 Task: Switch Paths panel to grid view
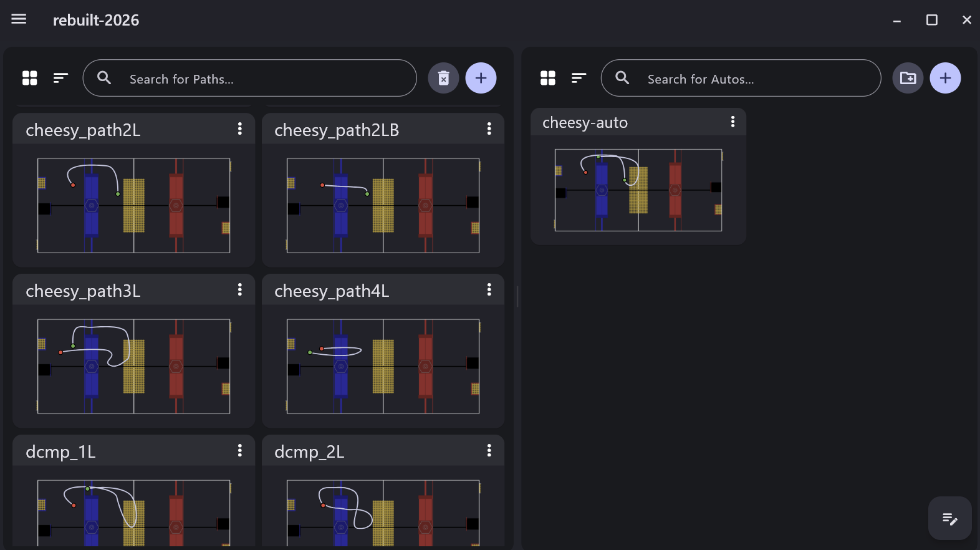tap(30, 78)
